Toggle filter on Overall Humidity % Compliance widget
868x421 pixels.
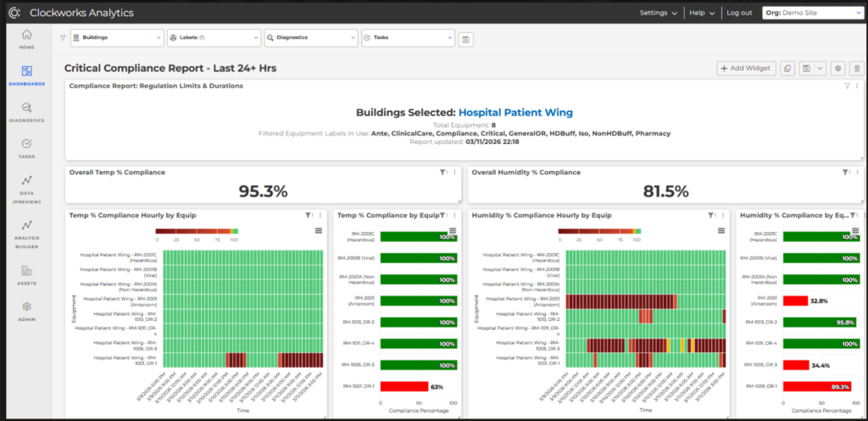tap(847, 173)
